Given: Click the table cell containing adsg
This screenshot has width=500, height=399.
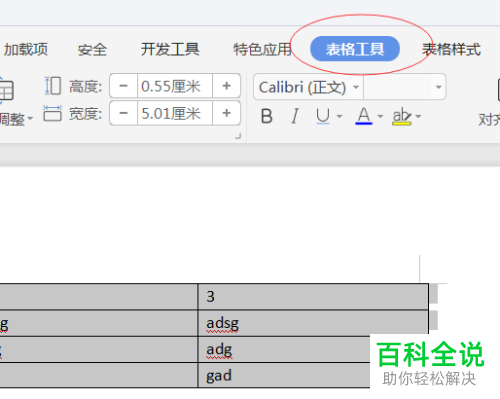Looking at the screenshot, I should pyautogui.click(x=313, y=323).
